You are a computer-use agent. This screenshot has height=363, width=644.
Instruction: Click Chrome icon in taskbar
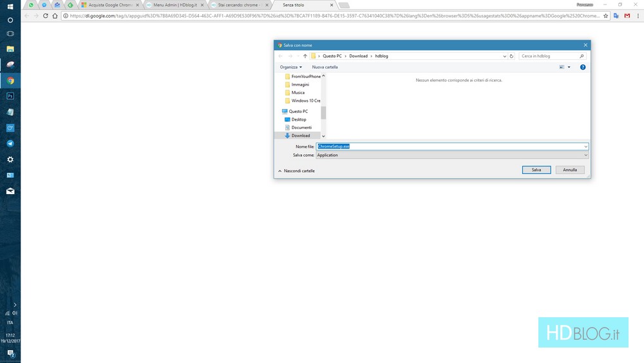coord(10,81)
